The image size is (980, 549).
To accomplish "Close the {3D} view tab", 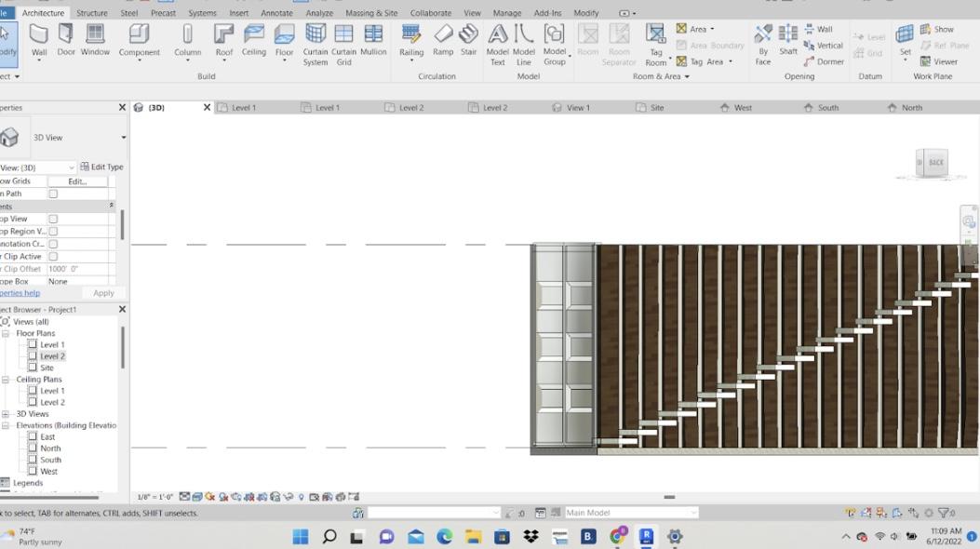I will pyautogui.click(x=207, y=107).
